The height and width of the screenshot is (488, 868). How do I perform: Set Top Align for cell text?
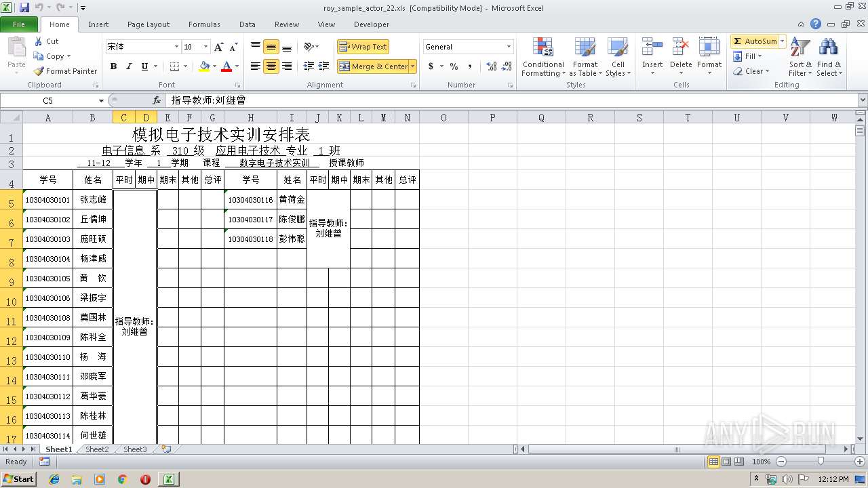(x=256, y=47)
